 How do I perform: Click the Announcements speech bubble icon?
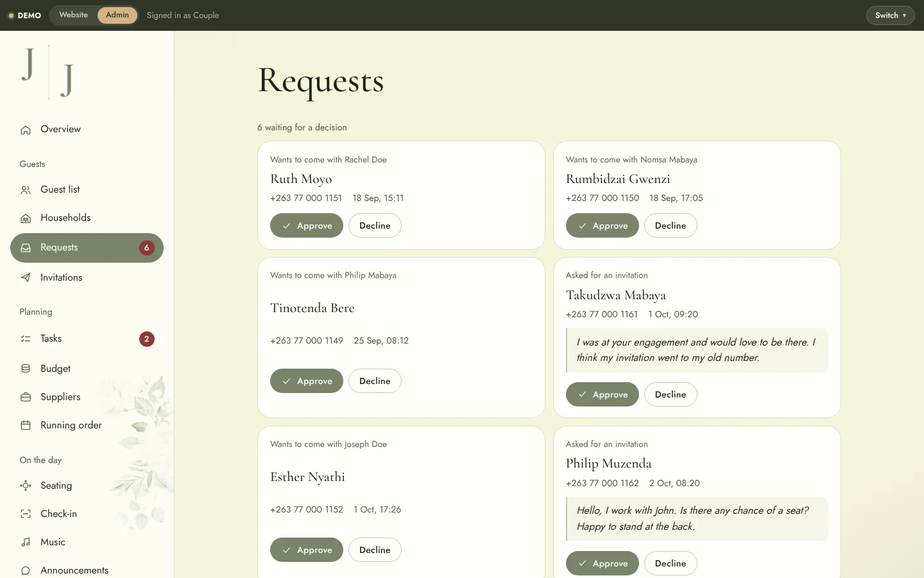point(26,571)
